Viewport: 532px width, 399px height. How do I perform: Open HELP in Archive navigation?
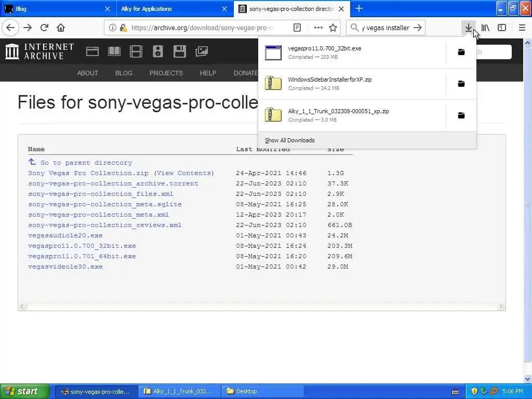pyautogui.click(x=208, y=73)
